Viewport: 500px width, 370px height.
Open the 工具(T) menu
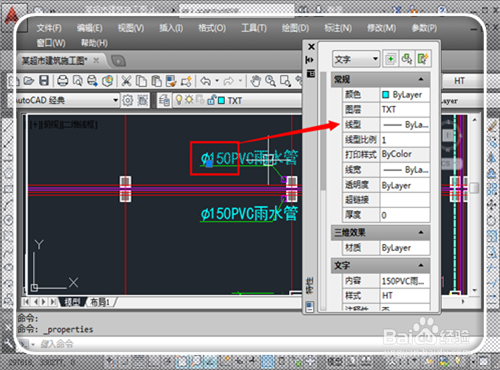pyautogui.click(x=254, y=28)
